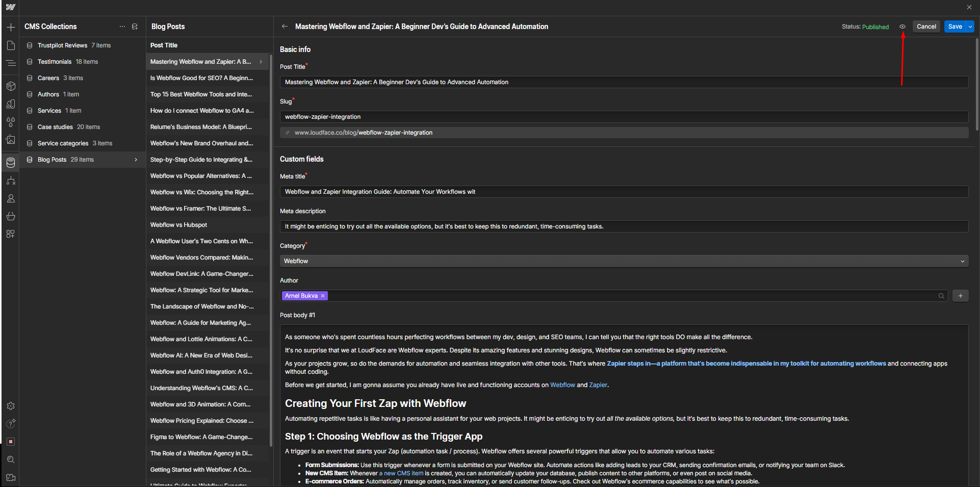Expand the Mastering Webflow and Zapier row chevron
980x487 pixels.
(261, 62)
